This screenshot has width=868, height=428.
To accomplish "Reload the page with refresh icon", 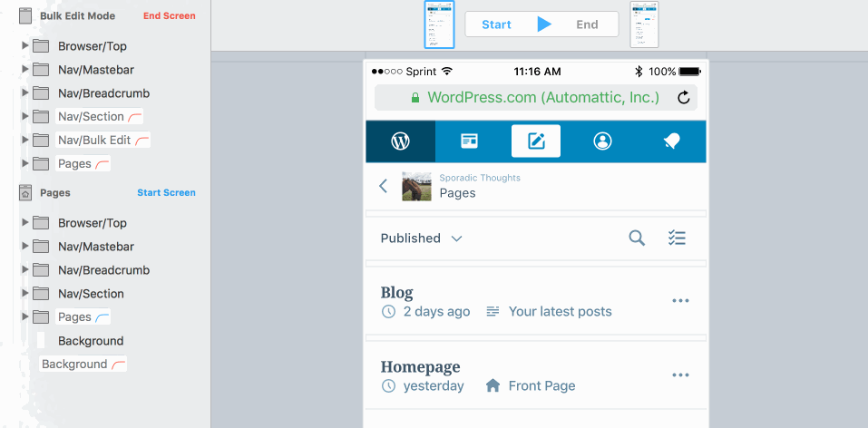I will [x=684, y=98].
